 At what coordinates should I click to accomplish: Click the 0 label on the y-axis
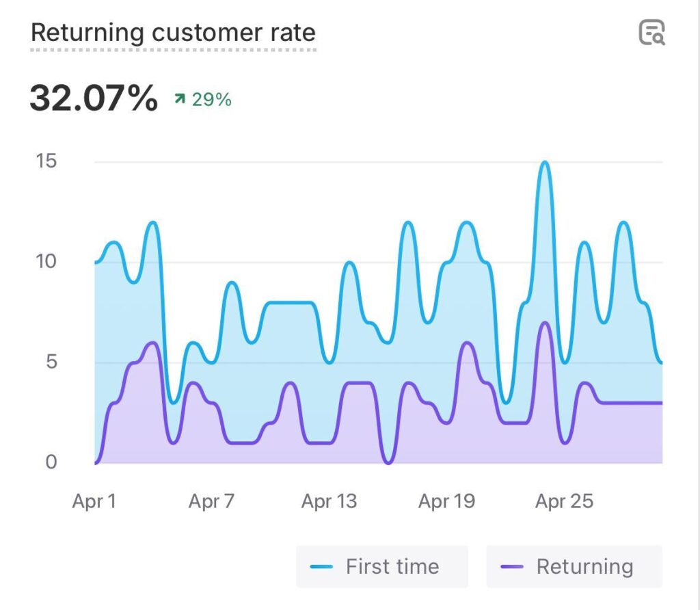51,462
